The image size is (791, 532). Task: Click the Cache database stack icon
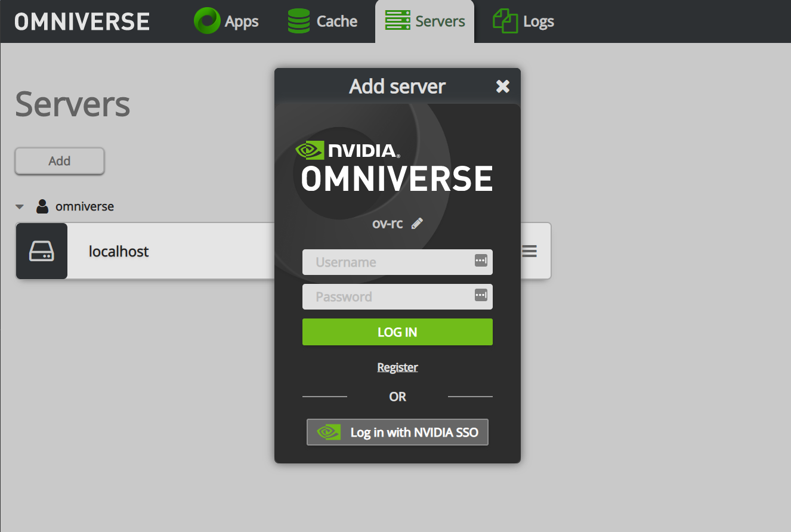click(298, 21)
